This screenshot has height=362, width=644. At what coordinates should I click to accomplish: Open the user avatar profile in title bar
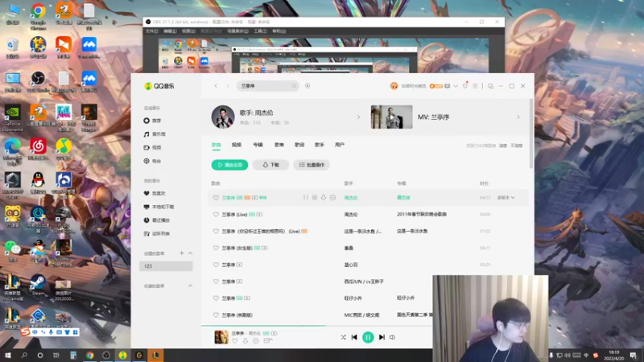tap(394, 86)
